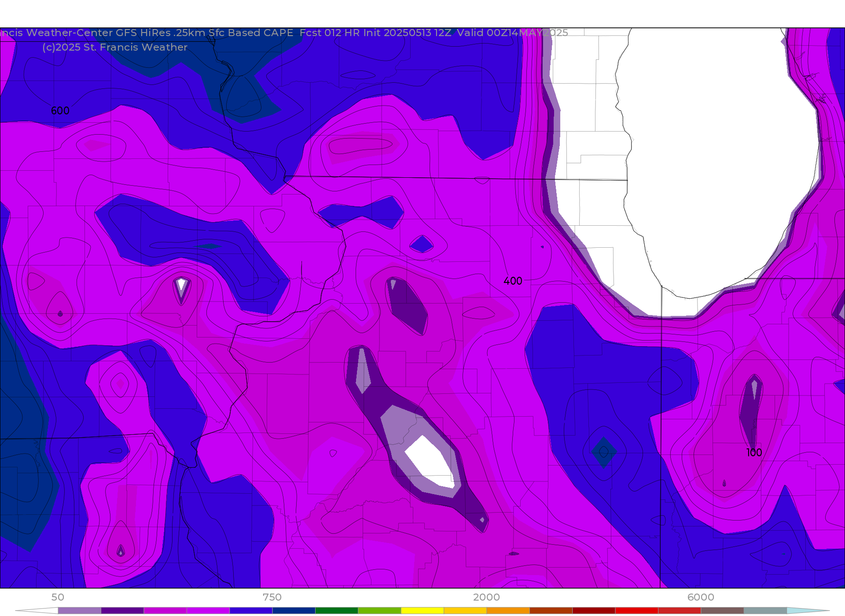Click the '50' colorbar label
This screenshot has width=845, height=616.
point(58,597)
